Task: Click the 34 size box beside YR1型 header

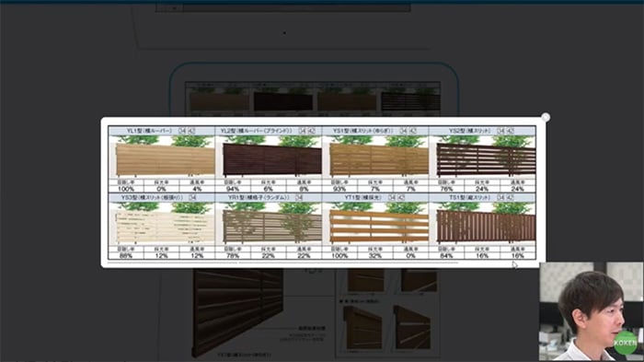Action: tap(299, 197)
